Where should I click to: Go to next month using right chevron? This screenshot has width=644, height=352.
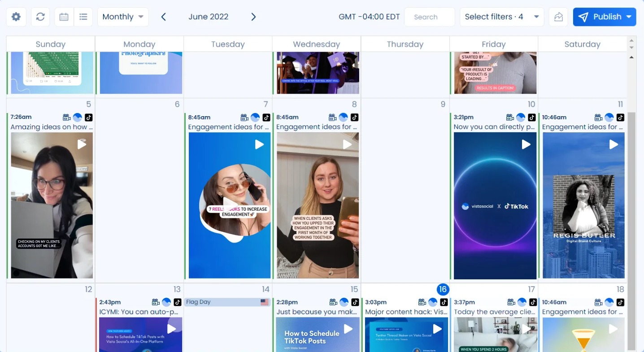point(253,17)
